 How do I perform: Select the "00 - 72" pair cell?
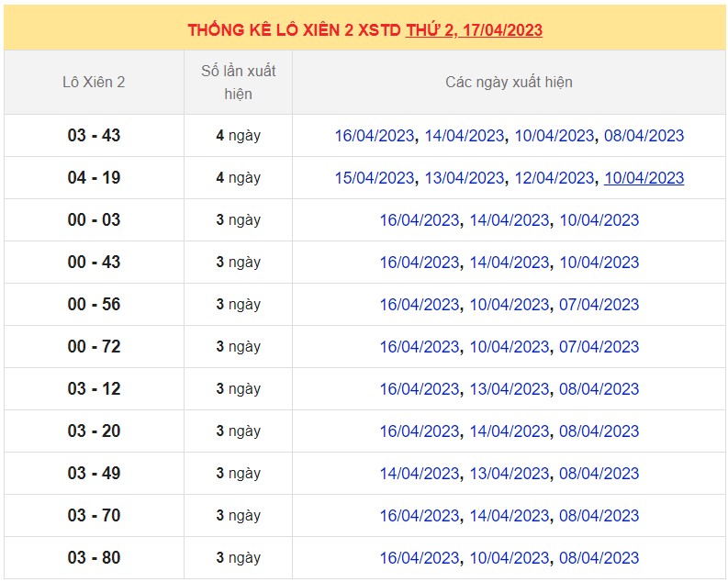[94, 347]
